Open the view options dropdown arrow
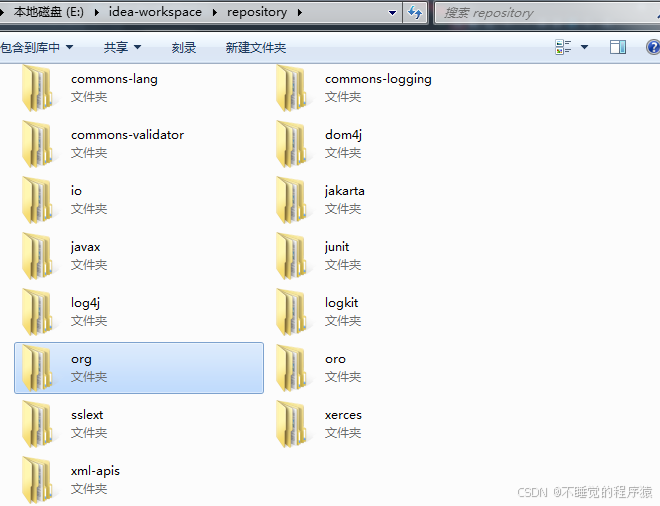Viewport: 660px width, 506px height. [584, 47]
